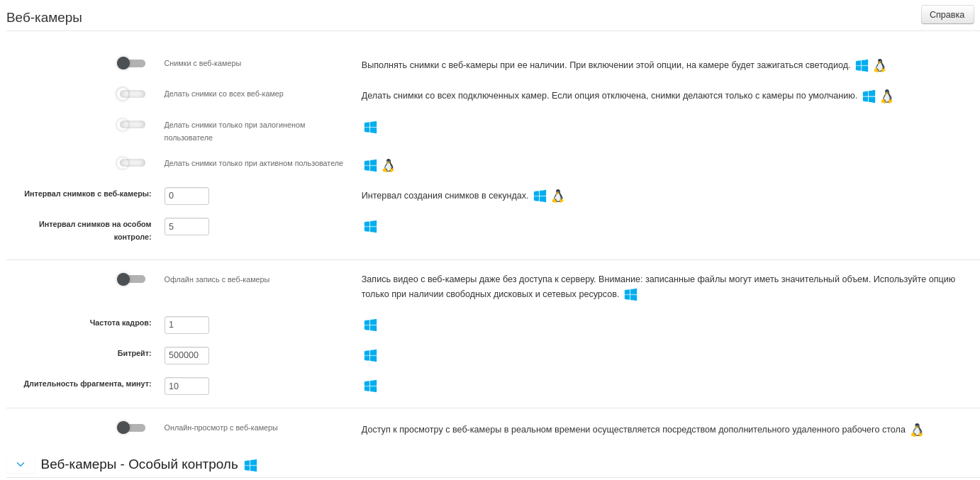
Task: Click the Windows icon beside offline recording description
Action: coord(630,294)
